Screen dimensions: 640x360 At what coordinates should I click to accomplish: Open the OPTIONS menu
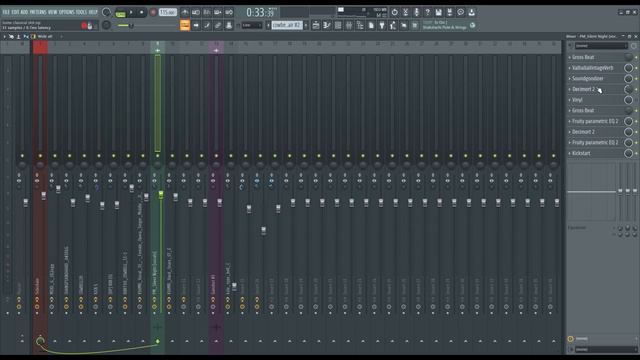point(67,12)
